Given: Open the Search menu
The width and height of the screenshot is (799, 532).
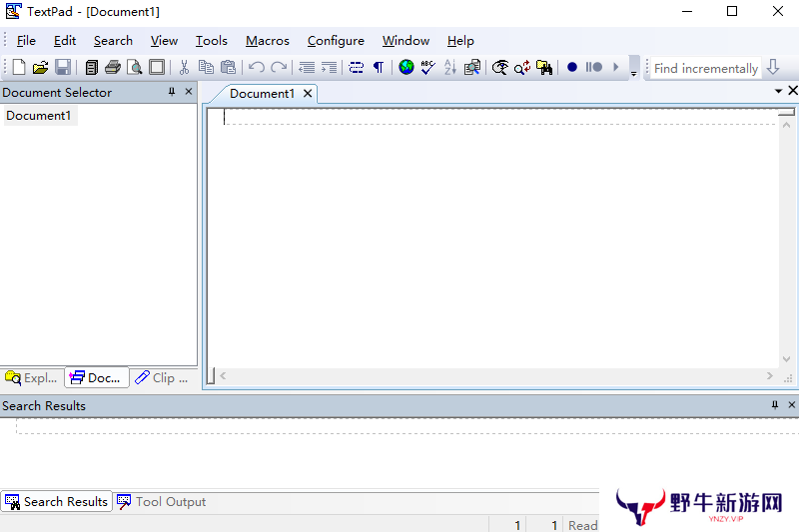Looking at the screenshot, I should click(x=113, y=41).
